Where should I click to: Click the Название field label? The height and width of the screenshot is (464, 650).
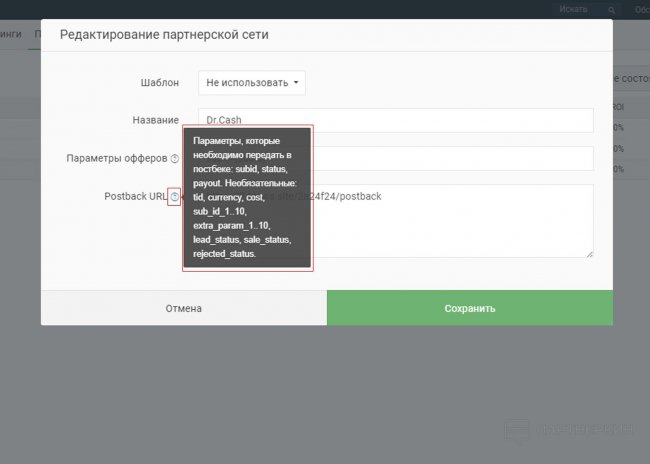[155, 120]
